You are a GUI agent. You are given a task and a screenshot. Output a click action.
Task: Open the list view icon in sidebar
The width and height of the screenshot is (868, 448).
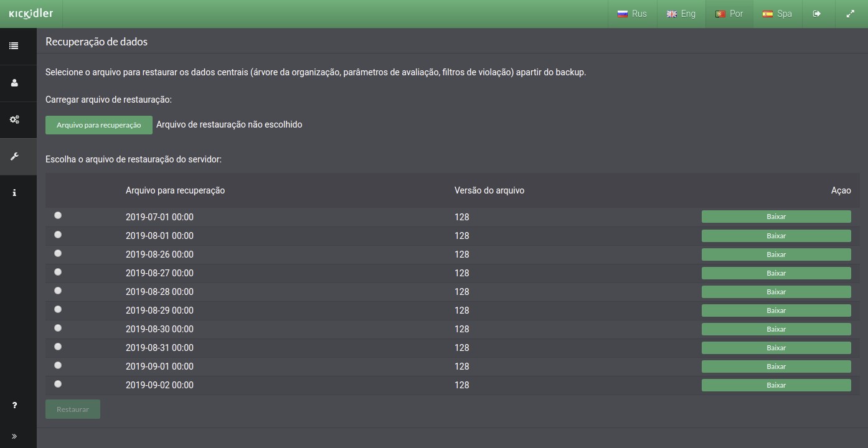[x=14, y=46]
